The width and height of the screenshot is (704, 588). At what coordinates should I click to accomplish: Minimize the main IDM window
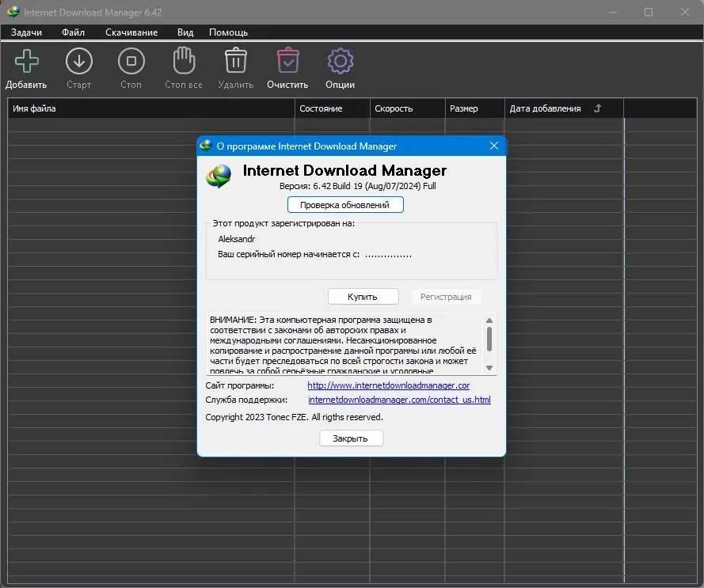click(x=613, y=12)
